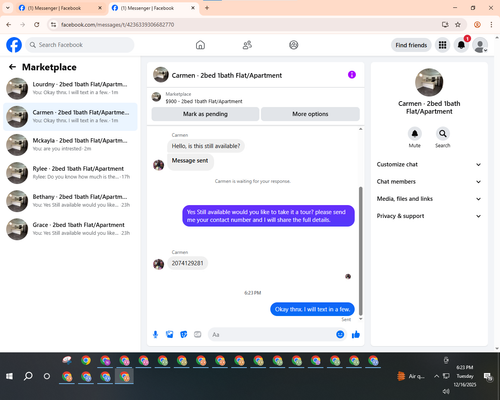Screen dimensions: 500x400
Task: Open the profile circle icon in top navigation
Action: coord(294,45)
